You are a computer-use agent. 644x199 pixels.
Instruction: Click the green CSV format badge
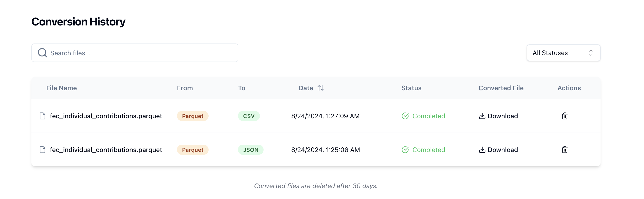pyautogui.click(x=249, y=116)
